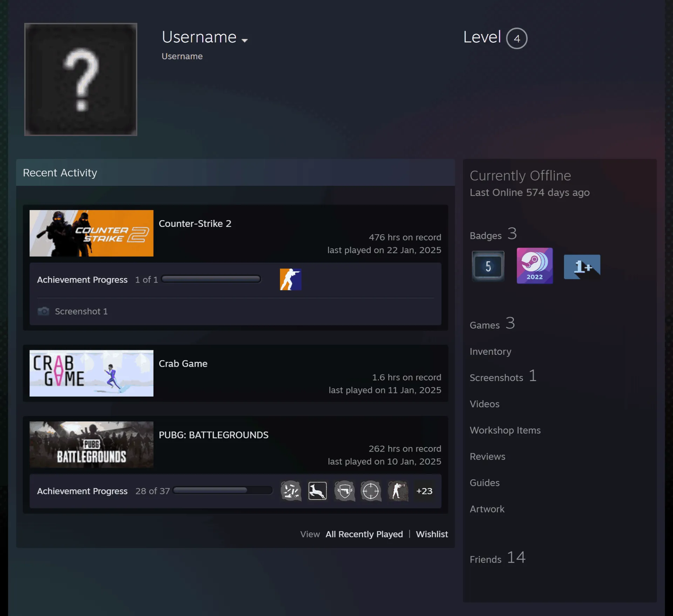Viewport: 673px width, 616px height.
Task: Open the Videos link
Action: [x=484, y=404]
